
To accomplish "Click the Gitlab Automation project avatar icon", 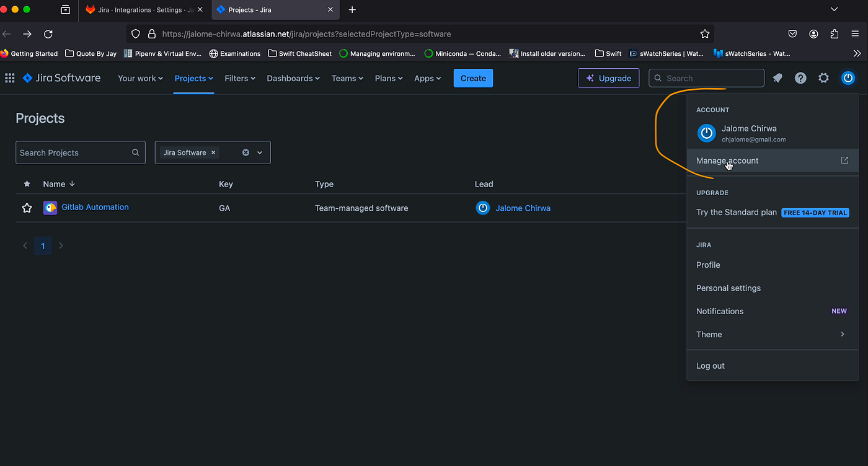I will coord(50,208).
